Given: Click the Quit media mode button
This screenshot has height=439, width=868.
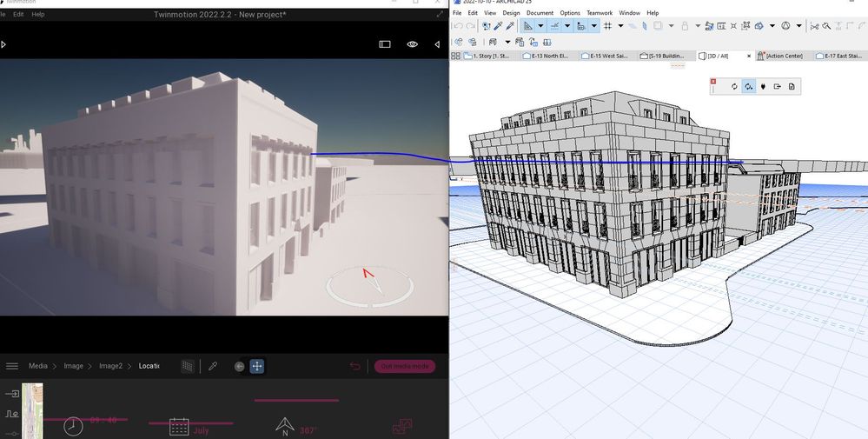Looking at the screenshot, I should click(x=405, y=366).
